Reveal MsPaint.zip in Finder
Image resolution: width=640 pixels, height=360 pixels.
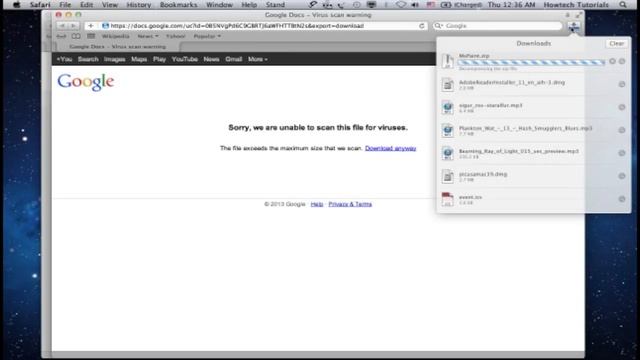(x=622, y=61)
